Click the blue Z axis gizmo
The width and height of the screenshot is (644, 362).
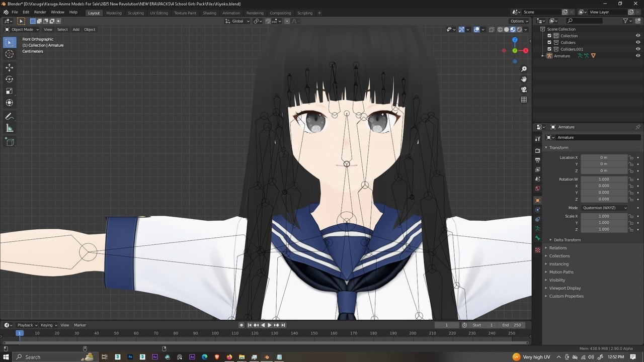point(515,40)
